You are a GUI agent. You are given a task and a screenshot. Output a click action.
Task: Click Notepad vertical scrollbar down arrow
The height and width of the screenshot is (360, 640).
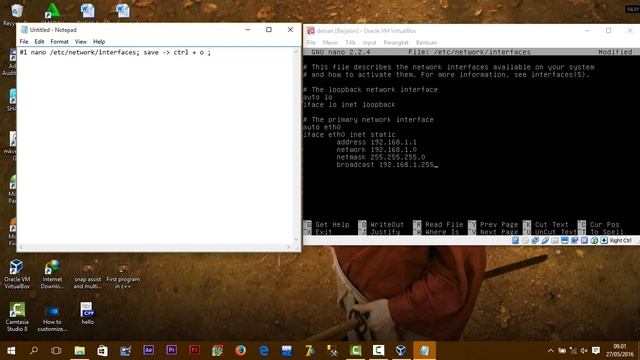(297, 240)
